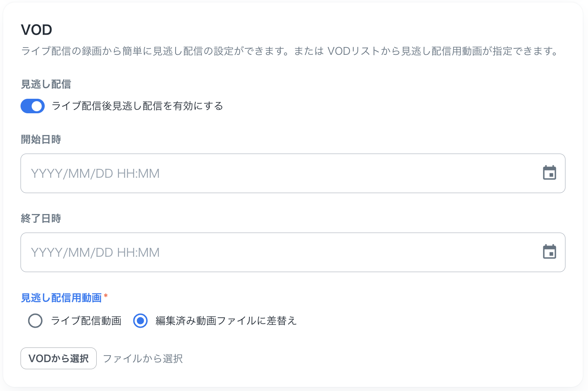Select the ライブ配信動画 radio button
The height and width of the screenshot is (391, 588).
click(35, 321)
